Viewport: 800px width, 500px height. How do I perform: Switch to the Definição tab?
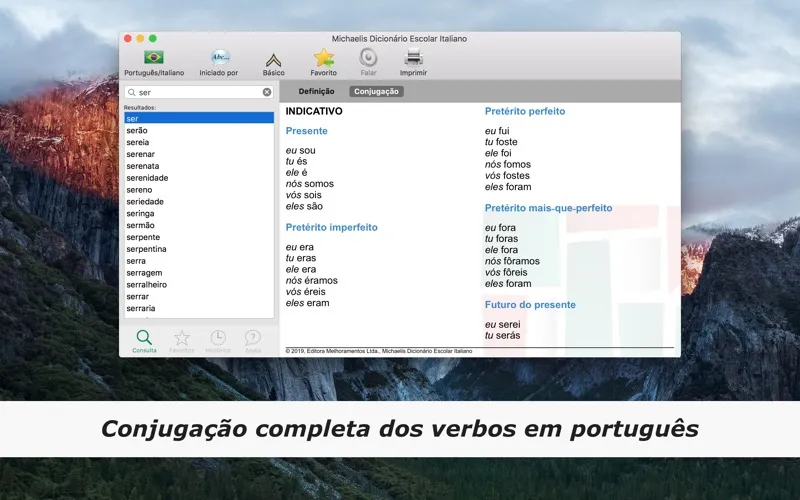tap(316, 92)
